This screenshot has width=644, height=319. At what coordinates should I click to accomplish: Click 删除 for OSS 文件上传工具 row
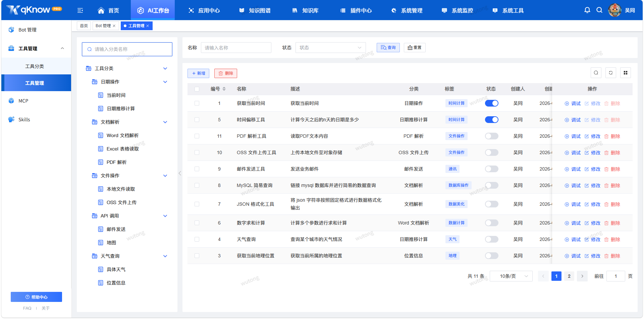pos(612,153)
